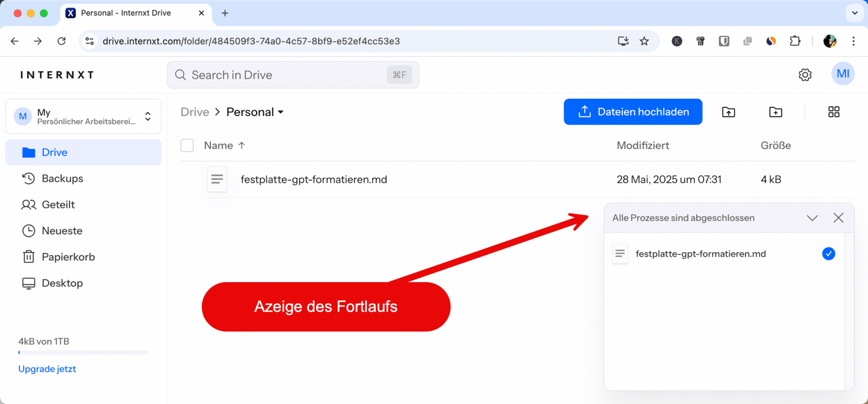Image resolution: width=868 pixels, height=404 pixels.
Task: Click the Drive breadcrumb link
Action: coord(195,112)
